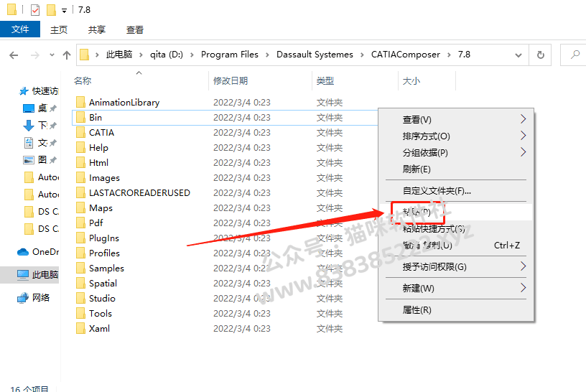The width and height of the screenshot is (586, 392).
Task: Click the Back navigation arrow
Action: (14, 55)
